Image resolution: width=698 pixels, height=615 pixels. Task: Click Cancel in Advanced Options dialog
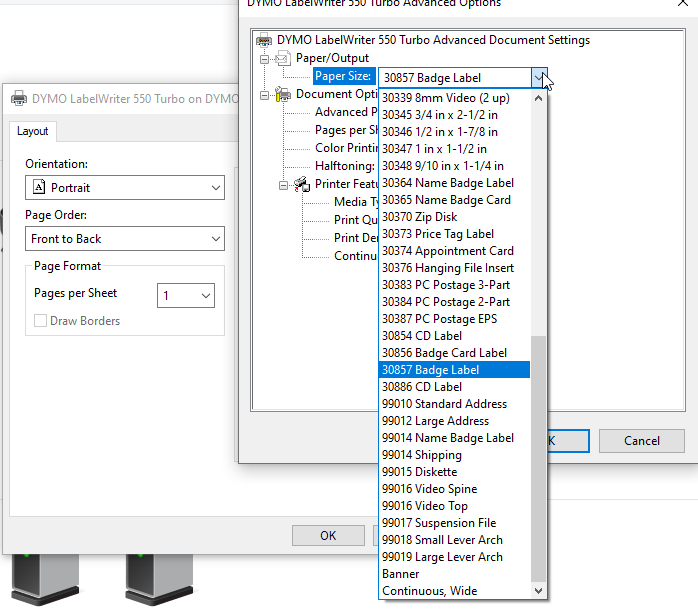642,441
